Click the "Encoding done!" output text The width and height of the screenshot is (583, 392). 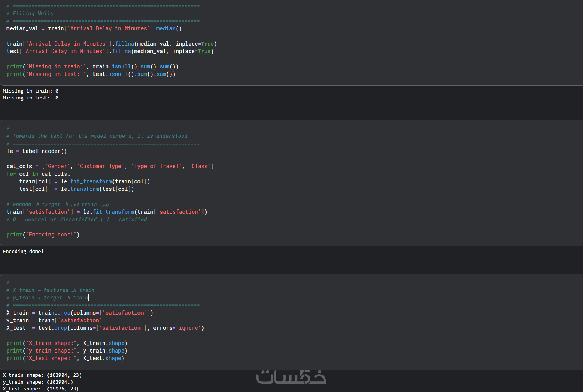23,252
